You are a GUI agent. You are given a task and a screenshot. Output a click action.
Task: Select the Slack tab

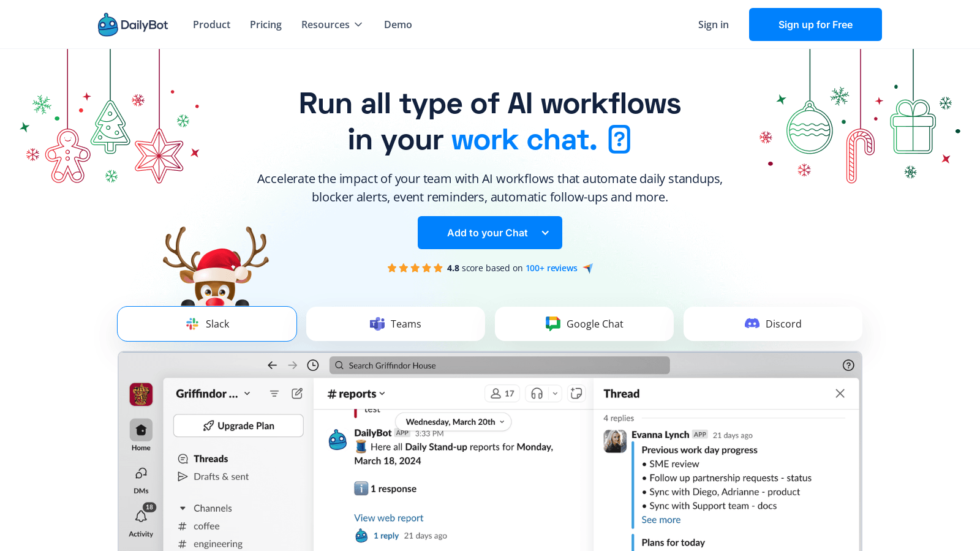pyautogui.click(x=207, y=324)
